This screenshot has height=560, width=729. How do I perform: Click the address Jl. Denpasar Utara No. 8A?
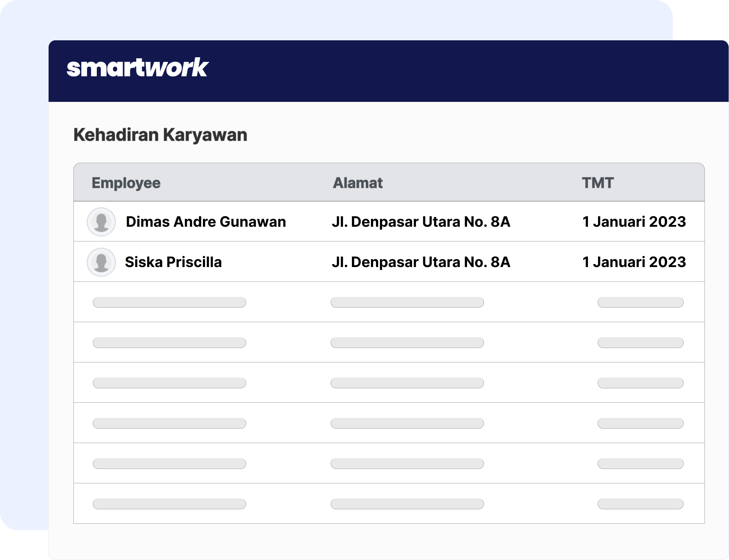421,222
